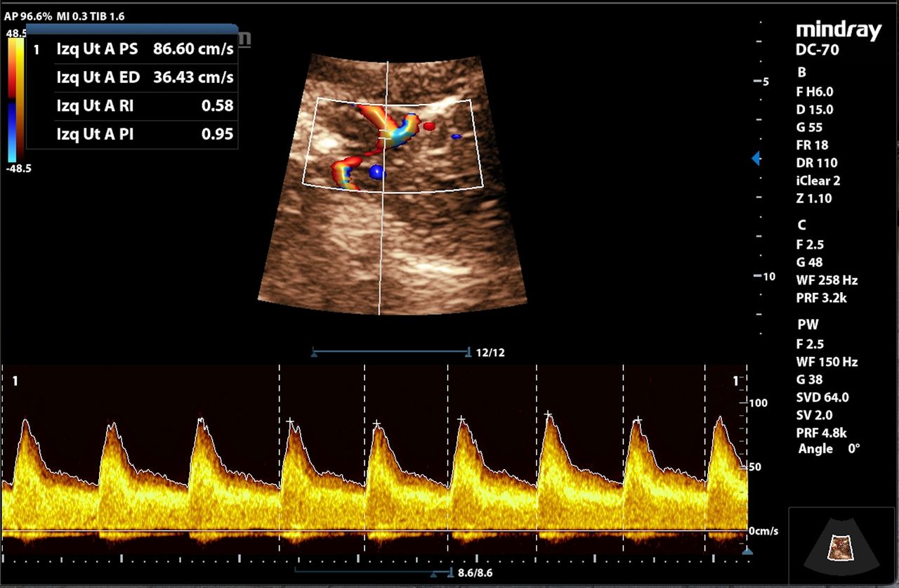
Task: Click the PW sample gate on the color vessel
Action: (384, 134)
